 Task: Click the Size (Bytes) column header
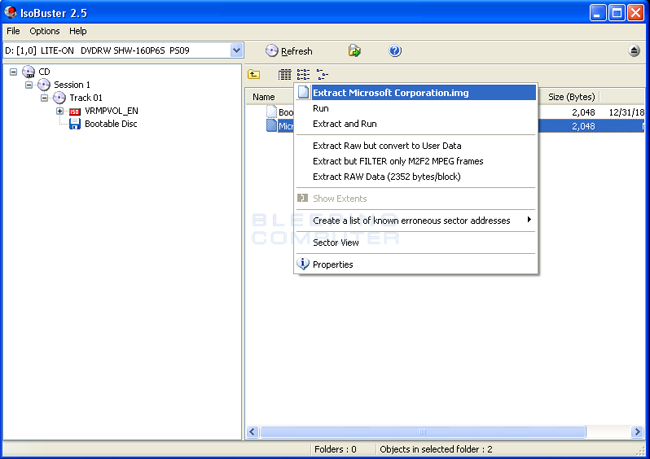pos(571,97)
